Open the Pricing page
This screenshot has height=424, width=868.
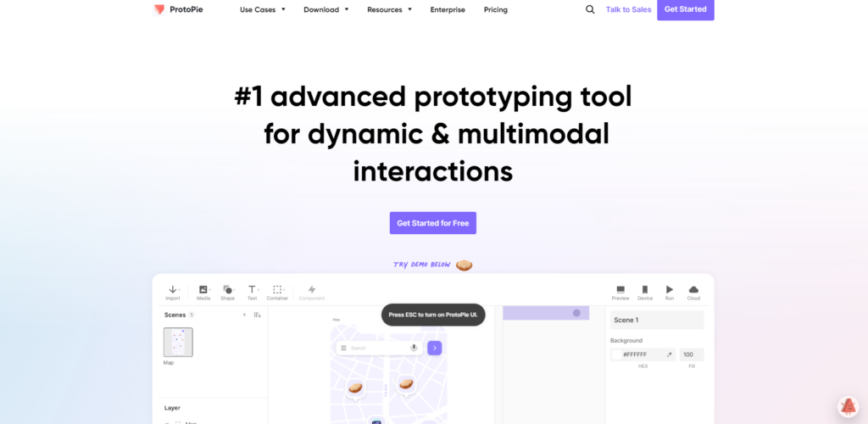[496, 10]
